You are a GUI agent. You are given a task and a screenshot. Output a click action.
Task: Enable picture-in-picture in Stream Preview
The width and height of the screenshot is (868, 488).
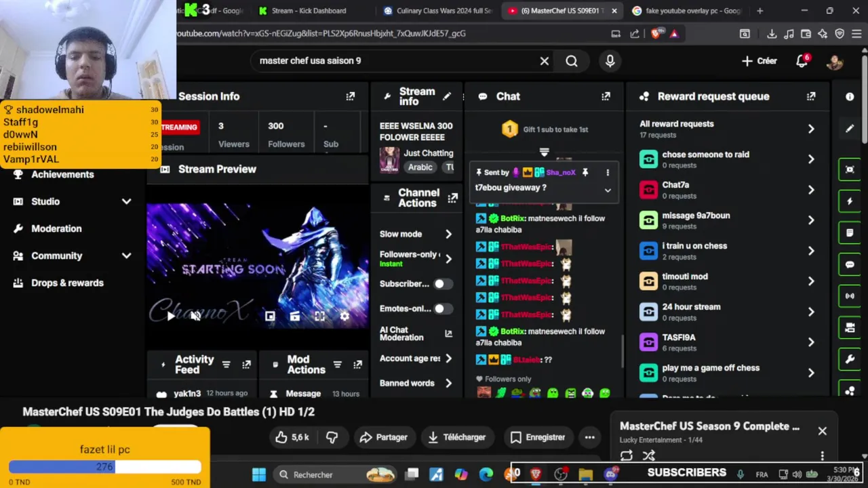point(270,316)
